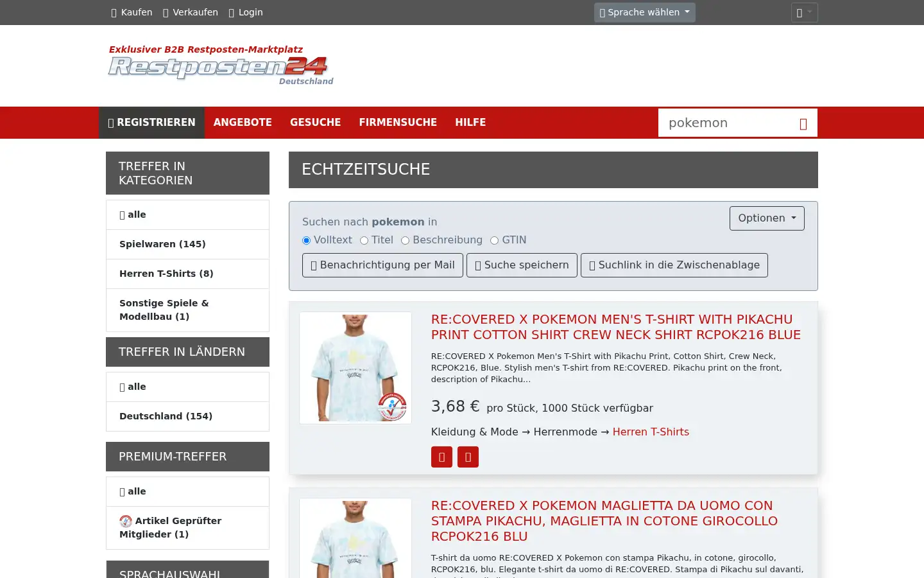Filter by category Spielwaren (145)
Screen dimensions: 924x578
(x=187, y=244)
